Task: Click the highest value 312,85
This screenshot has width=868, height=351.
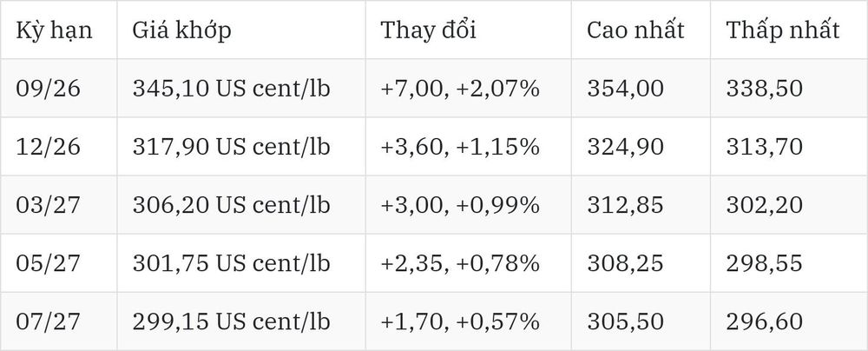Action: (x=625, y=205)
